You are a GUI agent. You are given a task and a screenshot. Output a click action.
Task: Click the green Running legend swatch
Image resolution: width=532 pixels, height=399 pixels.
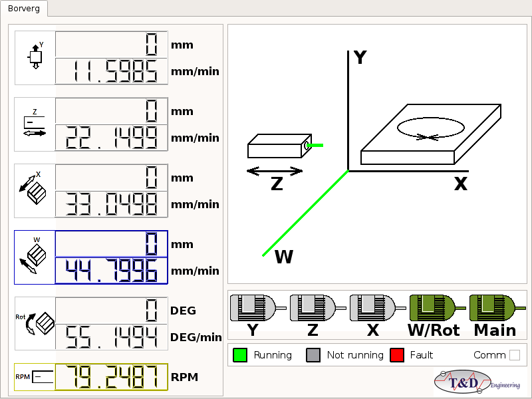[x=240, y=355]
